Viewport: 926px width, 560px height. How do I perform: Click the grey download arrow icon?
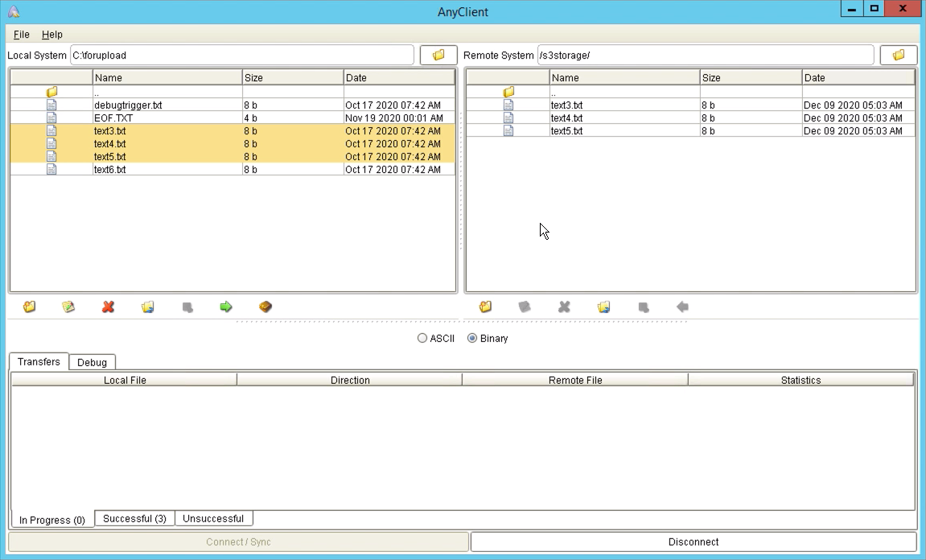pyautogui.click(x=682, y=307)
